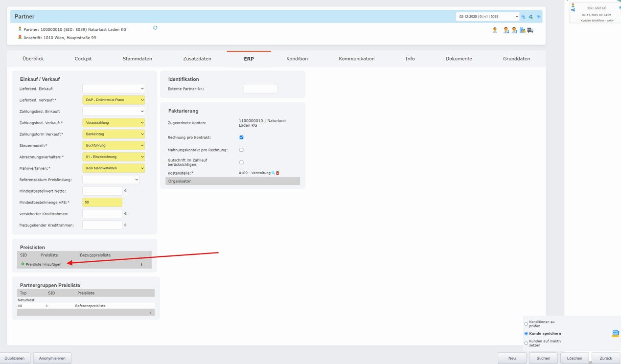Click the green plus Preisliste hinzufügen icon

[23, 264]
